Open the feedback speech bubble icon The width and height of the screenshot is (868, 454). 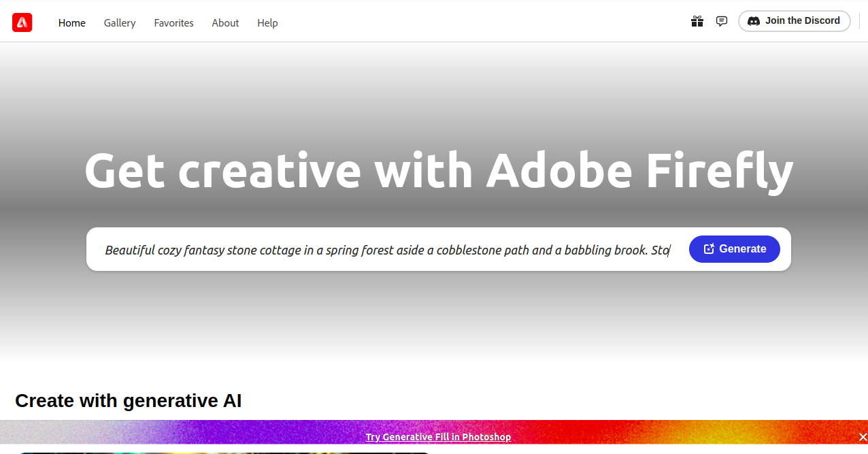tap(722, 21)
